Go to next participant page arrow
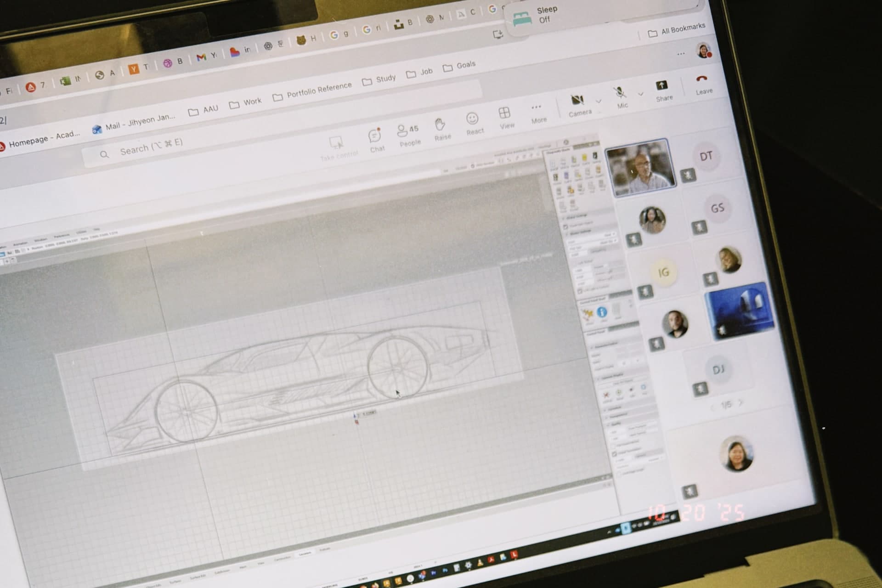The width and height of the screenshot is (882, 588). (741, 403)
